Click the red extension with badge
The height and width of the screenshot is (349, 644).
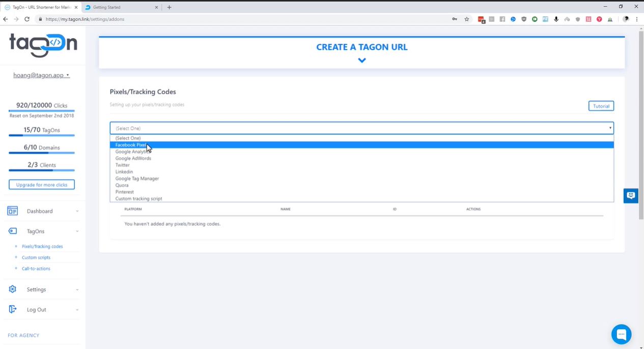click(x=481, y=19)
